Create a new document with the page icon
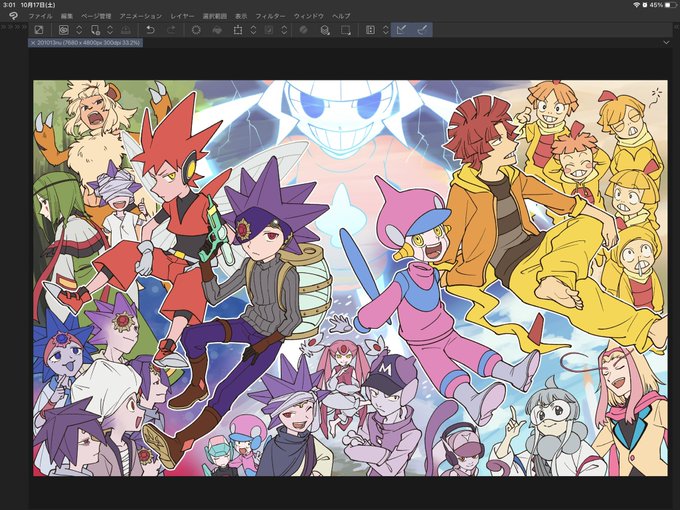 click(x=95, y=30)
